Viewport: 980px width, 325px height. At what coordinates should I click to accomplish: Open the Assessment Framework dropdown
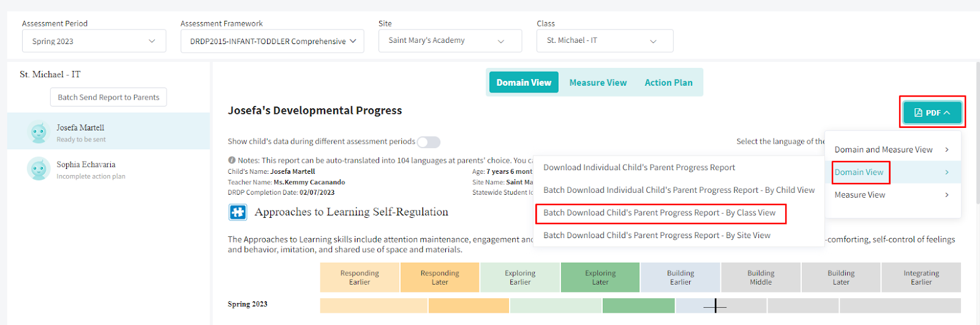click(x=272, y=41)
